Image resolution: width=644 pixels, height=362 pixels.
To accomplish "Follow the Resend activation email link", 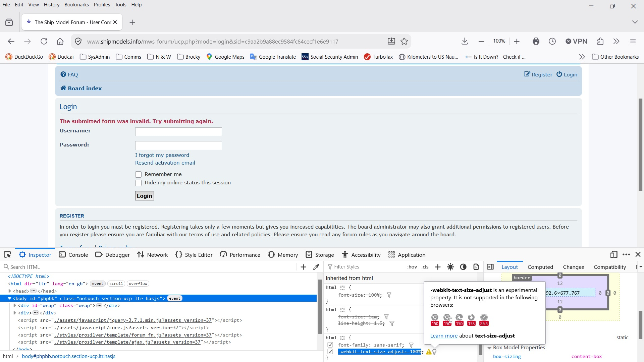I will point(165,163).
